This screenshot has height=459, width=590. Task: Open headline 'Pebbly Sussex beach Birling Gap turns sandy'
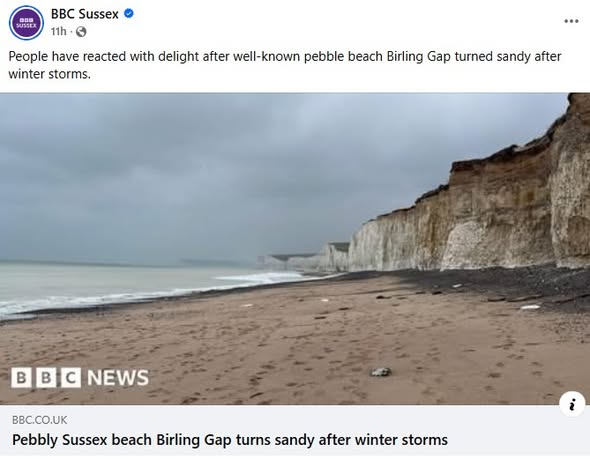(230, 440)
